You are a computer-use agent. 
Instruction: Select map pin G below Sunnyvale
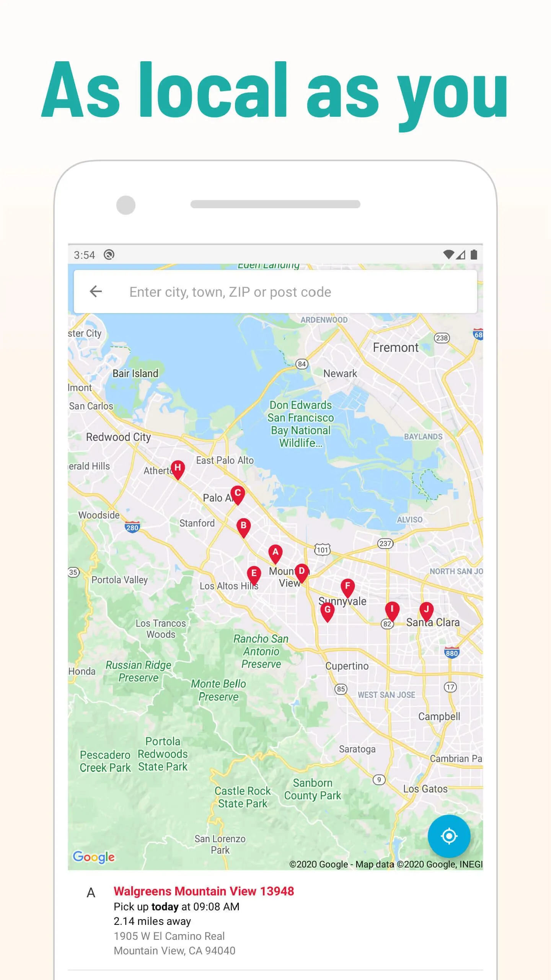pyautogui.click(x=327, y=612)
